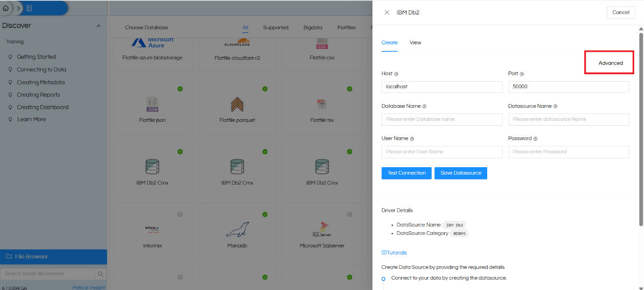Click the File Browser search magnifier

tap(101, 274)
